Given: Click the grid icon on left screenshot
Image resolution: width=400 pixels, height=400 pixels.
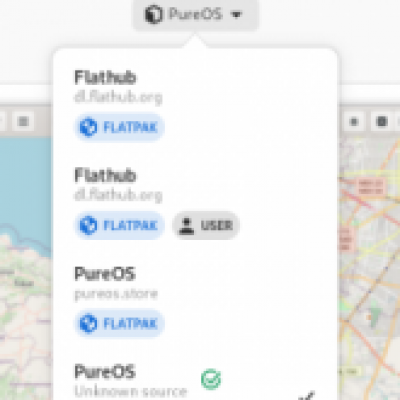Looking at the screenshot, I should click(23, 121).
